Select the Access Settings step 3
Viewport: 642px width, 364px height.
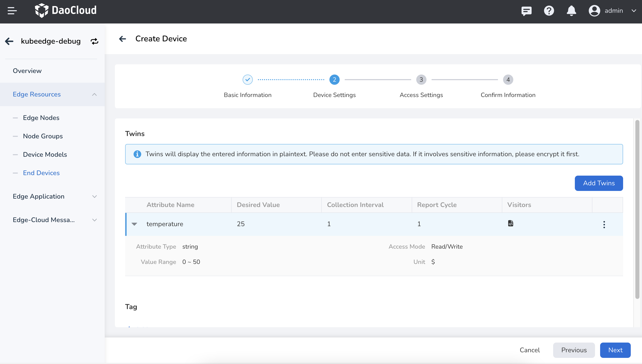421,79
